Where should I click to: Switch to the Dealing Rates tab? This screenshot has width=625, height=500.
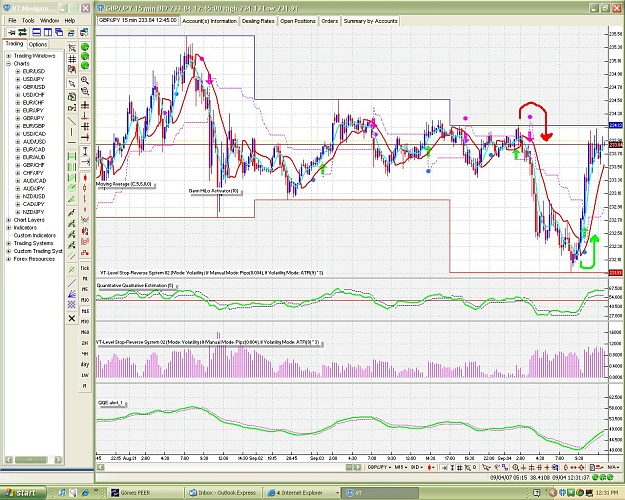pyautogui.click(x=258, y=21)
